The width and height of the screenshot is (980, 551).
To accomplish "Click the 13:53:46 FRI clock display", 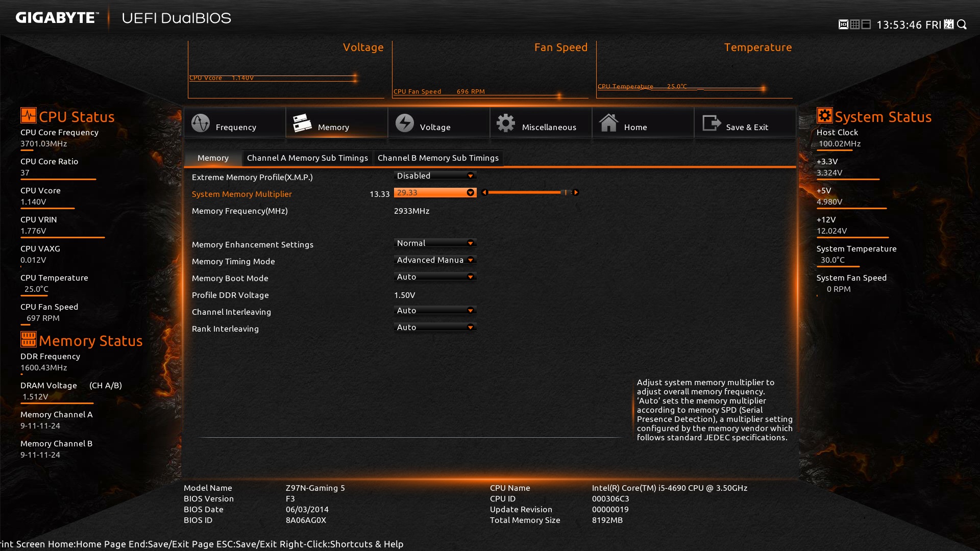I will [x=909, y=24].
